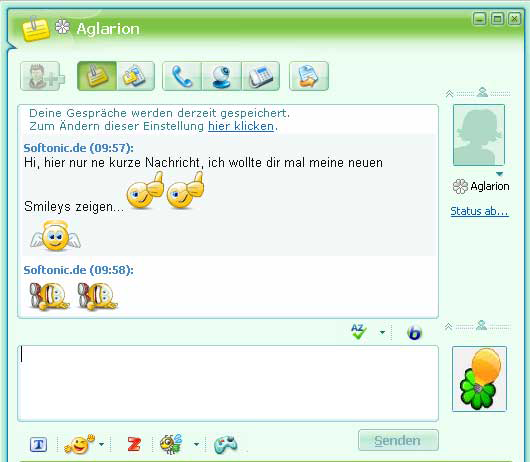Viewport: 530px width, 462px height.
Task: Open the games controller icon
Action: 225,444
